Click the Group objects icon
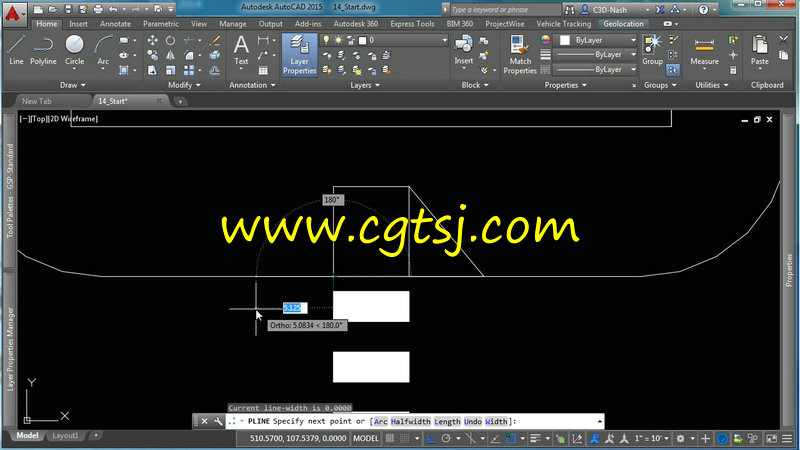 click(652, 50)
